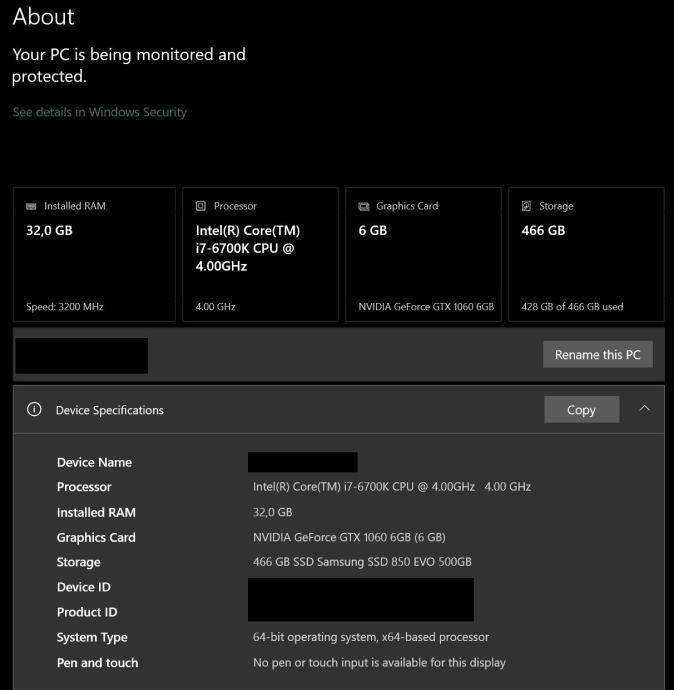Click the Graphics Card icon
This screenshot has width=674, height=690.
pyautogui.click(x=364, y=206)
